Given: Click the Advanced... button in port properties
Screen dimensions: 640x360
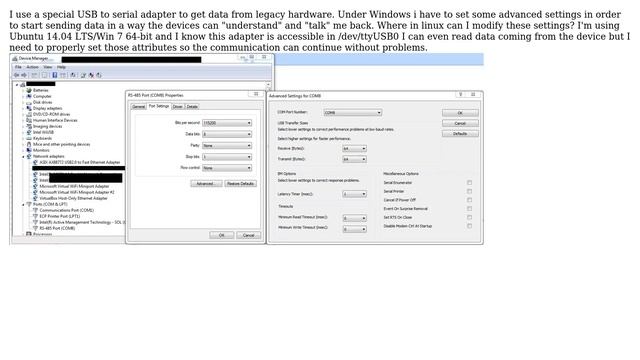Looking at the screenshot, I should point(206,184).
